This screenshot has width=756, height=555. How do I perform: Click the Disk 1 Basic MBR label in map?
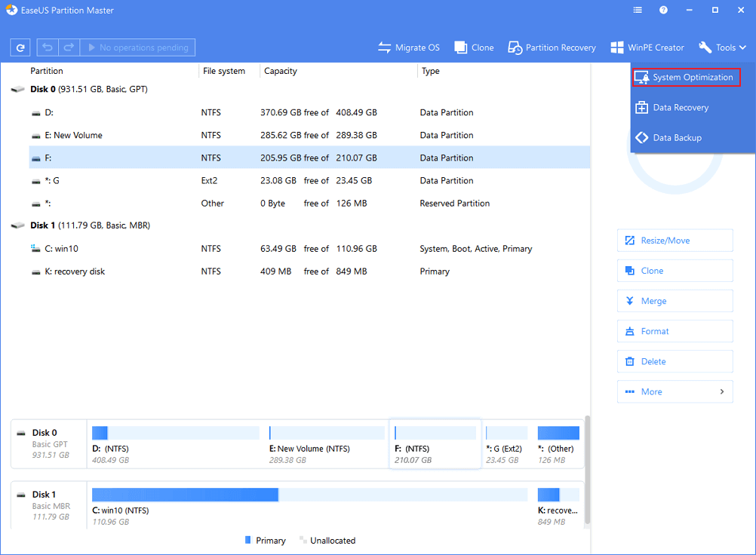pyautogui.click(x=50, y=505)
